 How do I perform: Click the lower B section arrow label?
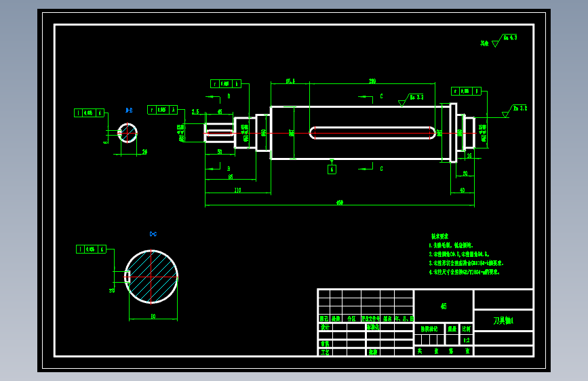229,169
